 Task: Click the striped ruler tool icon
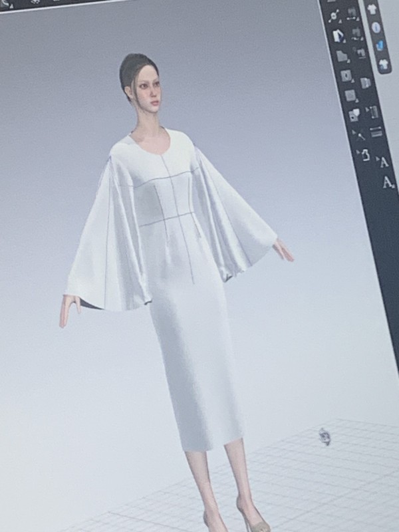coord(376,132)
